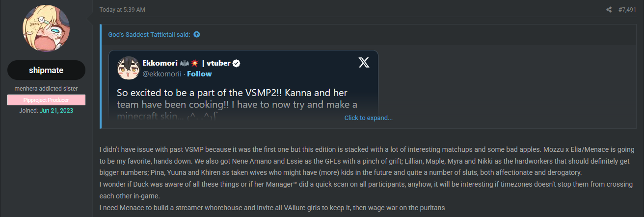Click the Pipproject Producer banner
644x217 pixels.
pos(47,100)
